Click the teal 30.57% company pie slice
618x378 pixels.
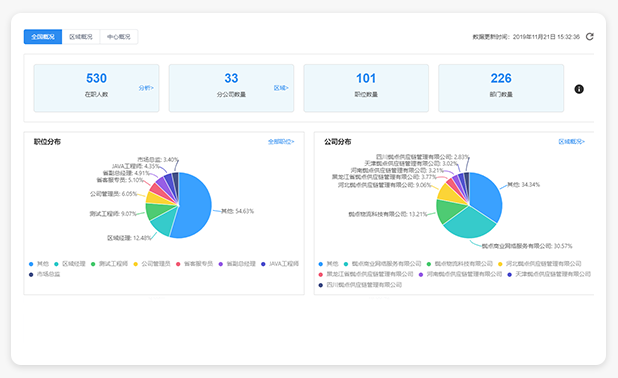point(471,223)
